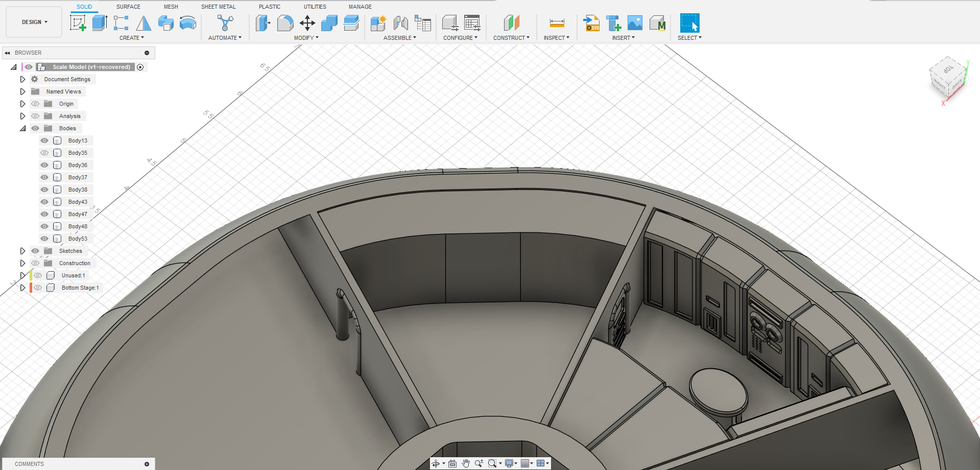The width and height of the screenshot is (980, 470).
Task: Expand the COMMENTS panel plus button
Action: [147, 464]
